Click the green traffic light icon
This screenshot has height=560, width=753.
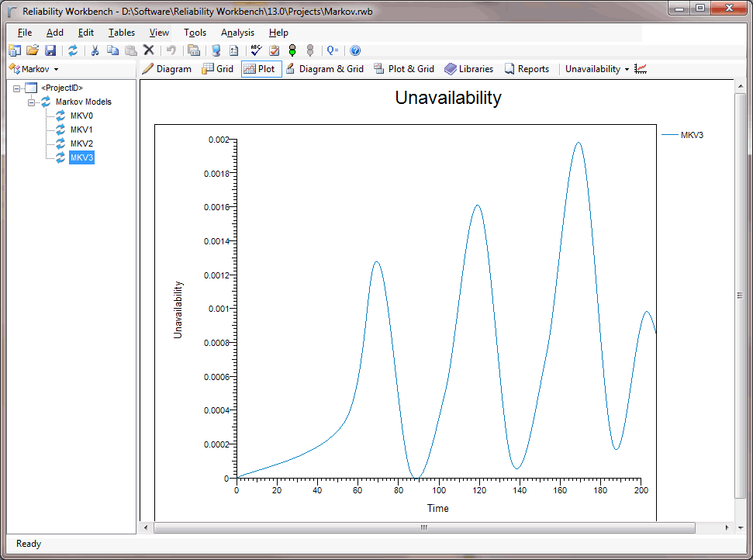(292, 50)
